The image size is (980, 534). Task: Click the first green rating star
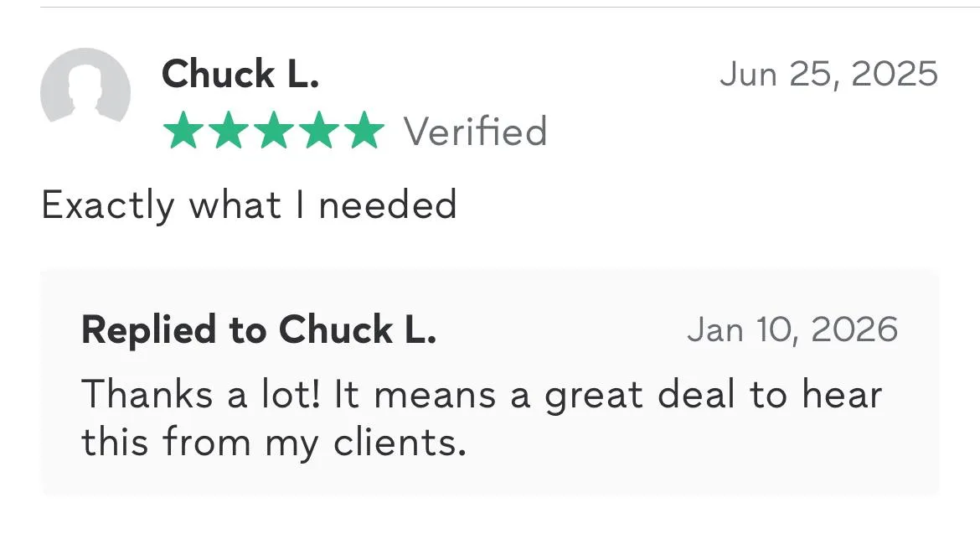click(182, 132)
